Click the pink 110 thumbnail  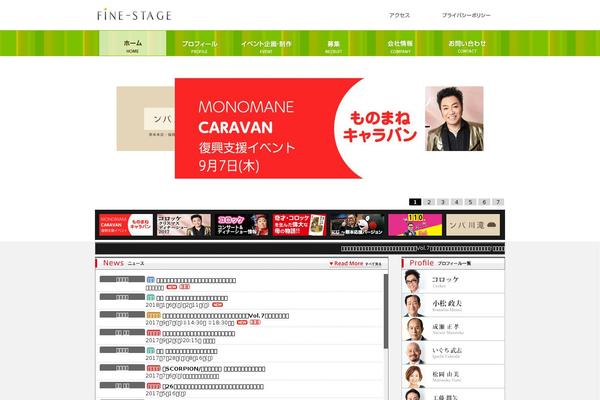point(415,225)
